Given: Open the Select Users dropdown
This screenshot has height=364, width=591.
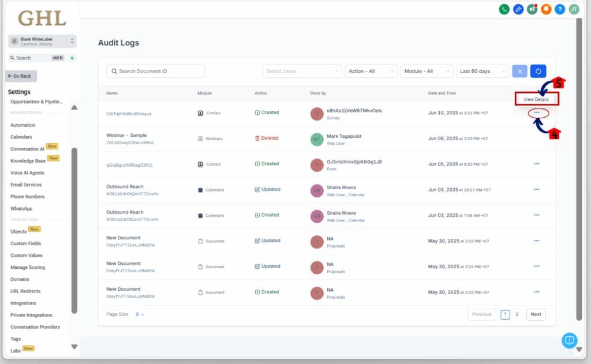Looking at the screenshot, I should pyautogui.click(x=302, y=72).
